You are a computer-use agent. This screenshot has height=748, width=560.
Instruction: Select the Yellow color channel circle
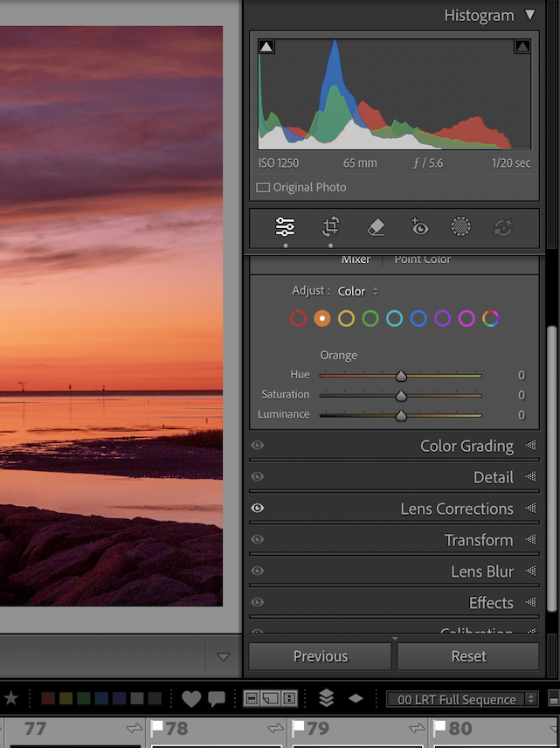point(346,318)
